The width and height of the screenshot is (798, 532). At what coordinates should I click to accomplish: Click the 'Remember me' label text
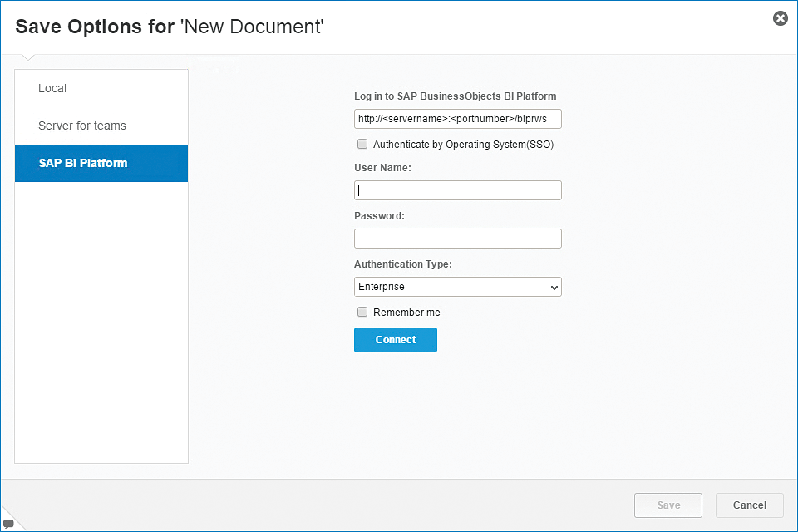pos(406,313)
